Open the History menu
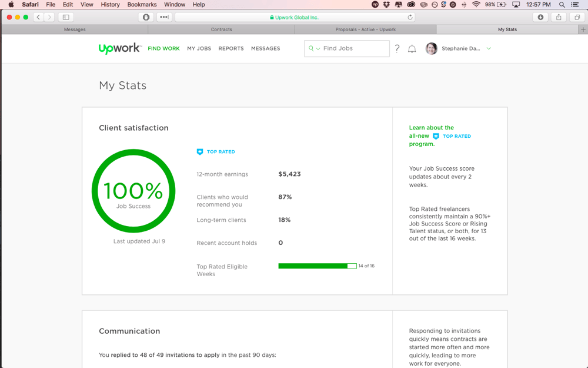This screenshot has height=368, width=588. 111,5
